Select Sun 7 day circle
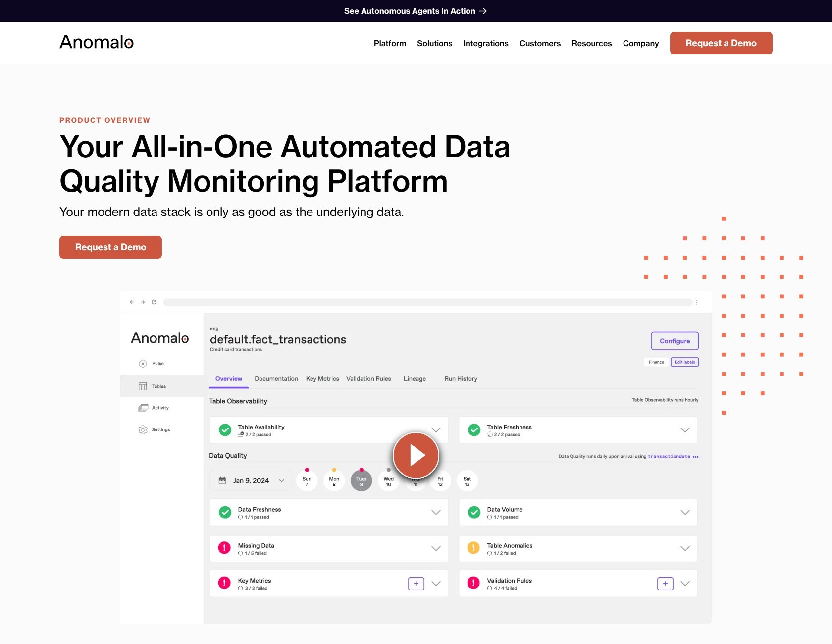 coord(307,481)
